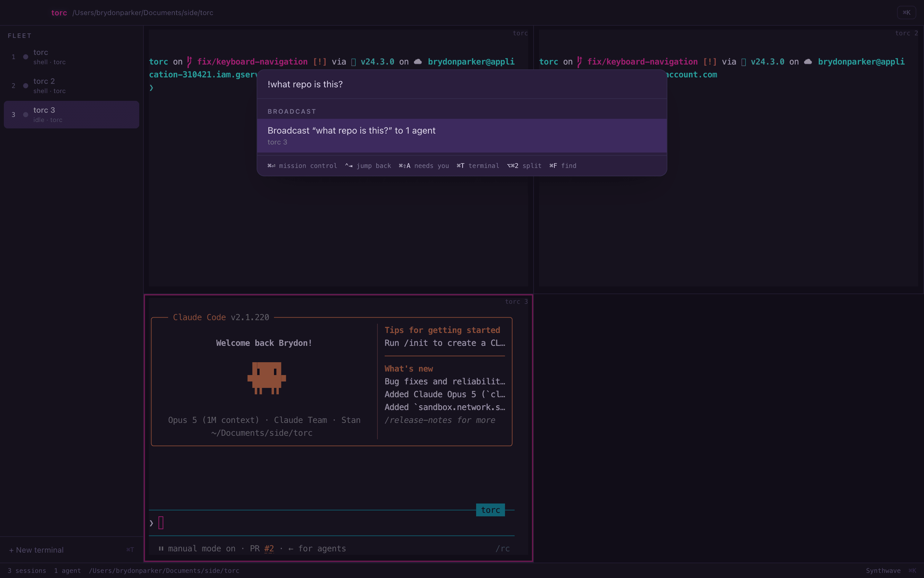Click the torc 2 pane title label
Image resolution: width=924 pixels, height=578 pixels.
906,33
